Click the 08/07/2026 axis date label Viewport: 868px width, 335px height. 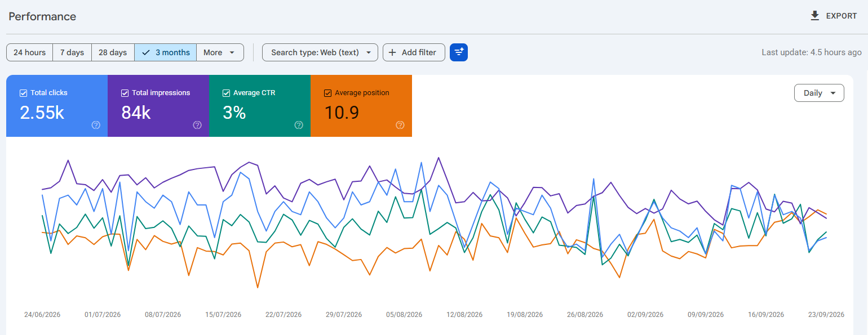(163, 315)
